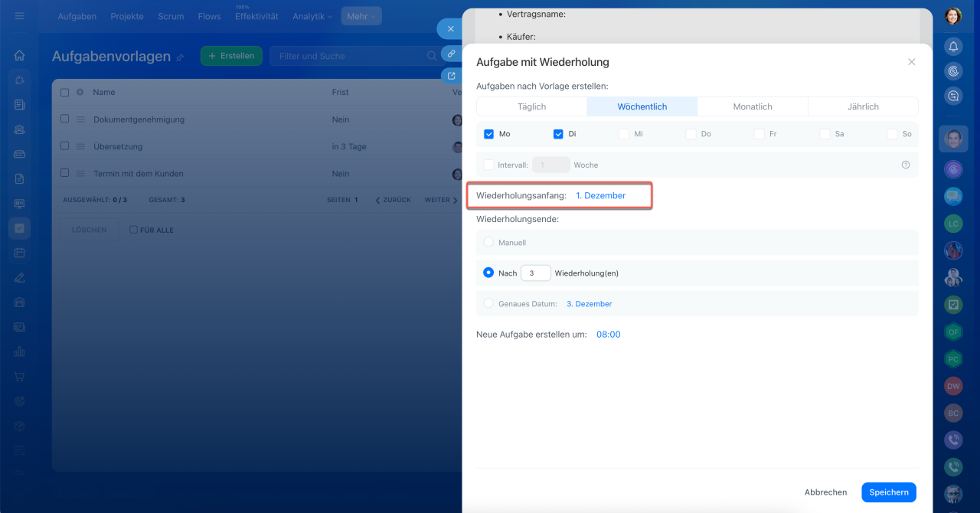
Task: Click the repetition count input field
Action: pos(535,273)
